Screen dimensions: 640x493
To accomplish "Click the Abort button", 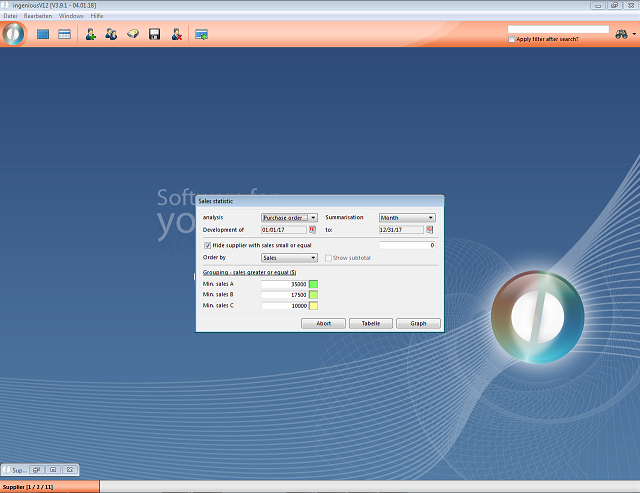I will 322,324.
